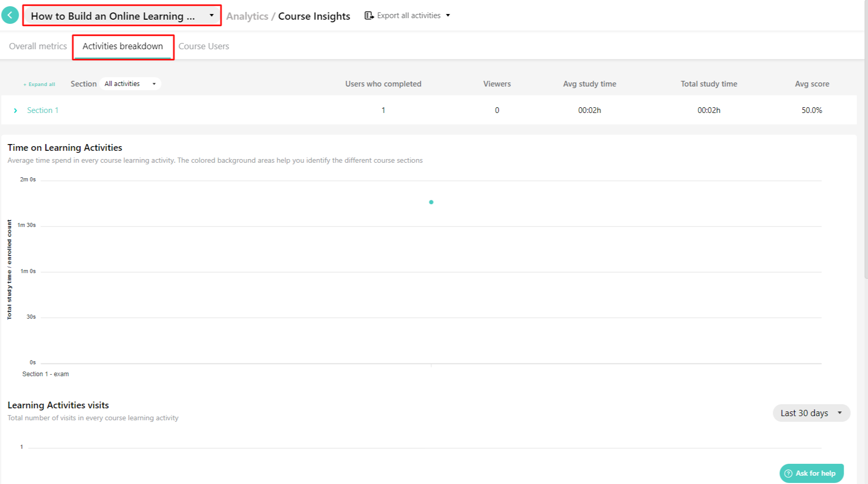The image size is (868, 484).
Task: Click the Avg study time column header
Action: tap(590, 84)
